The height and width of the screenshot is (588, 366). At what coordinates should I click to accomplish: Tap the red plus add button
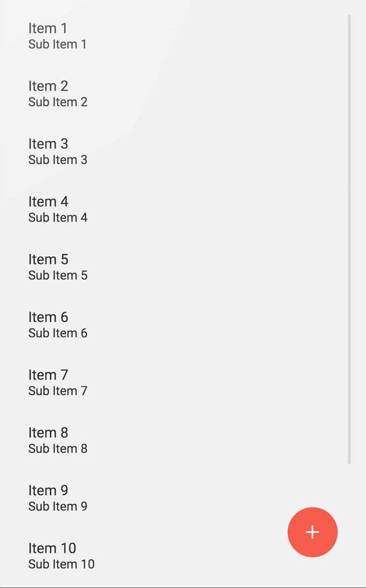312,532
